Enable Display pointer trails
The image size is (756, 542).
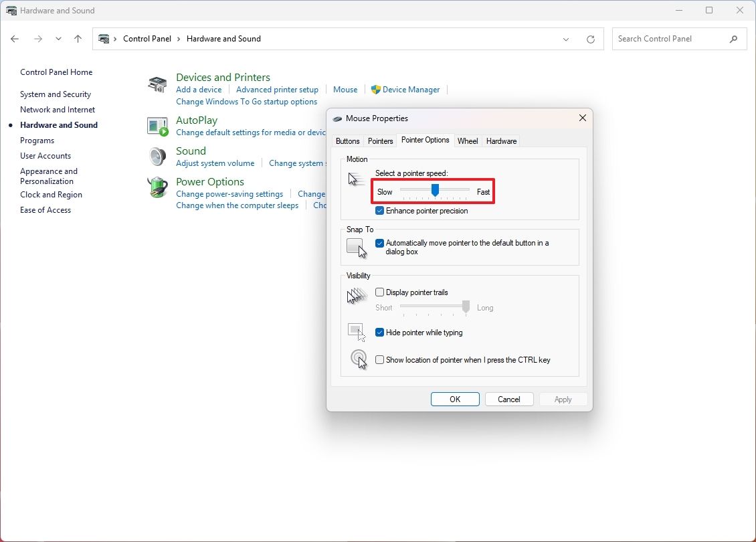coord(379,292)
